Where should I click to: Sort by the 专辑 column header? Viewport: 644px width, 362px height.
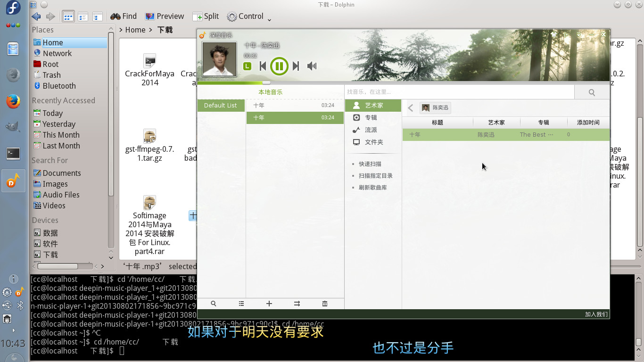click(544, 123)
